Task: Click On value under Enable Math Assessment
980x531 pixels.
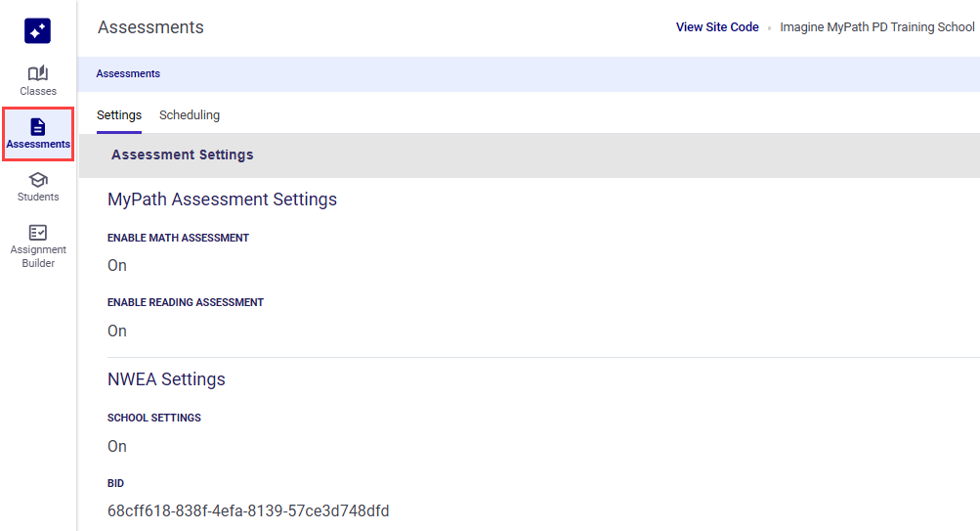Action: tap(117, 265)
